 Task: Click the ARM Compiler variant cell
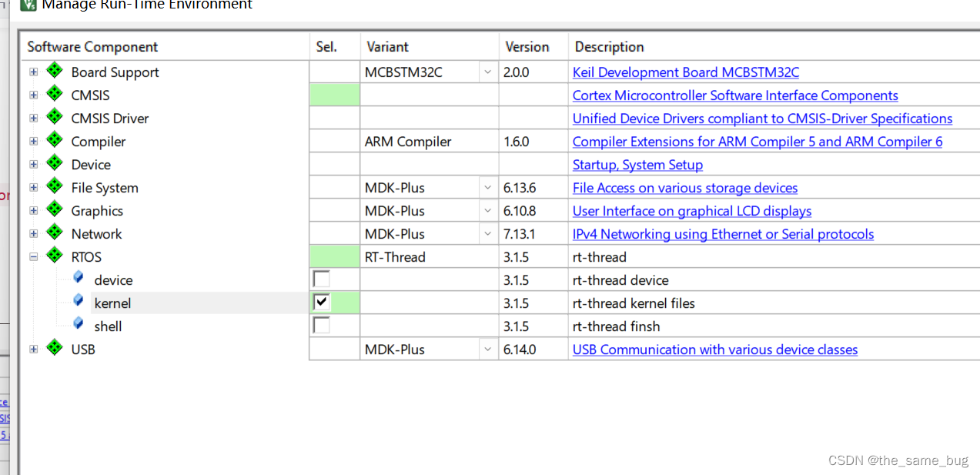tap(430, 142)
